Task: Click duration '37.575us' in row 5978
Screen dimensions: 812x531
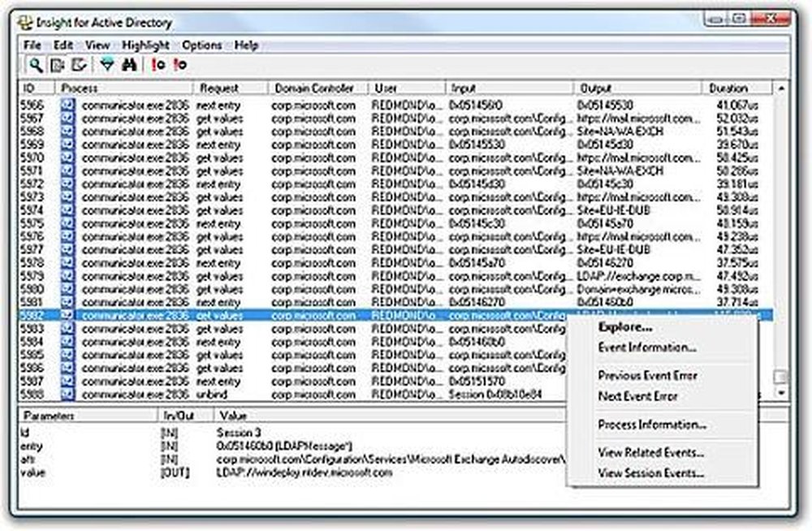Action: [x=737, y=263]
